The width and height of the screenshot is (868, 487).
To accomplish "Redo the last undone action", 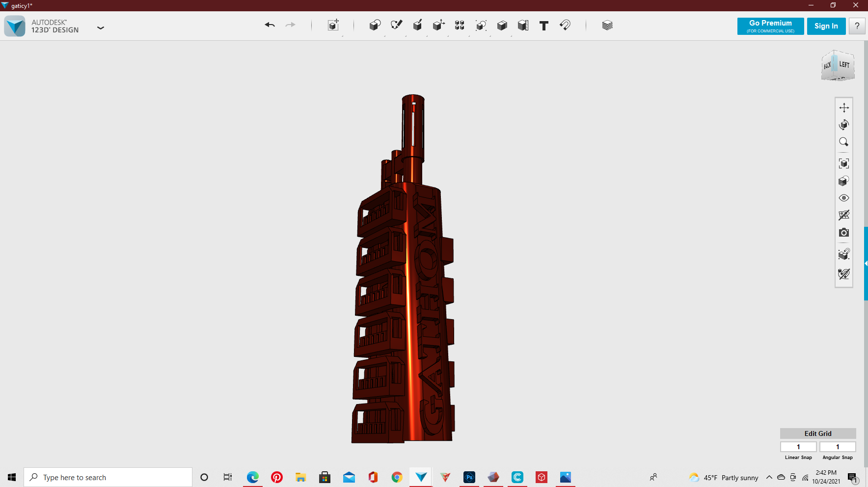I will (x=291, y=25).
